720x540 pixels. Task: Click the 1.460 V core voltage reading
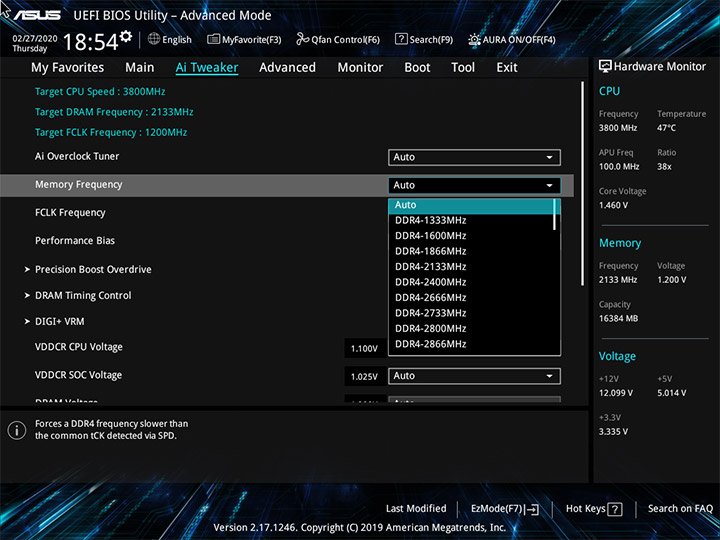[x=613, y=205]
